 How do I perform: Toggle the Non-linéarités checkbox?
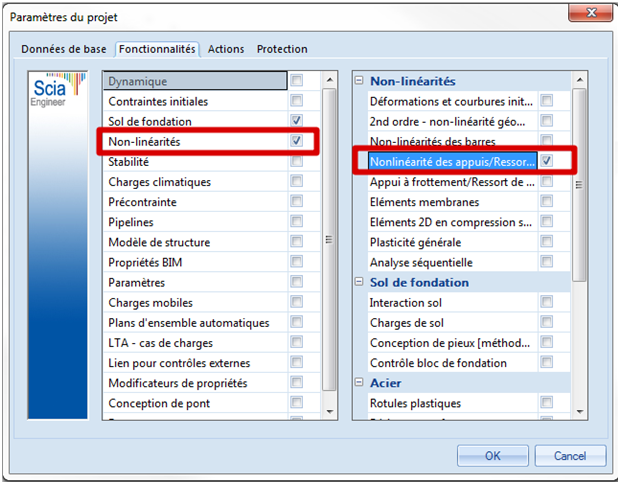(x=297, y=141)
